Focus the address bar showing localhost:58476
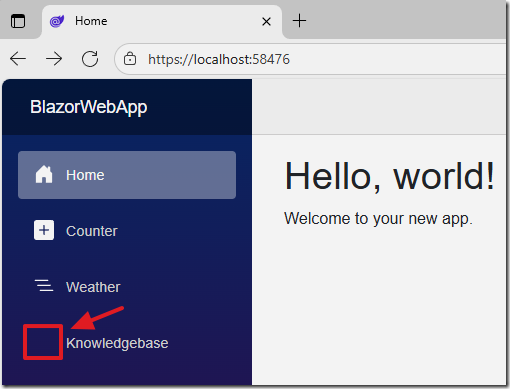 [310, 59]
